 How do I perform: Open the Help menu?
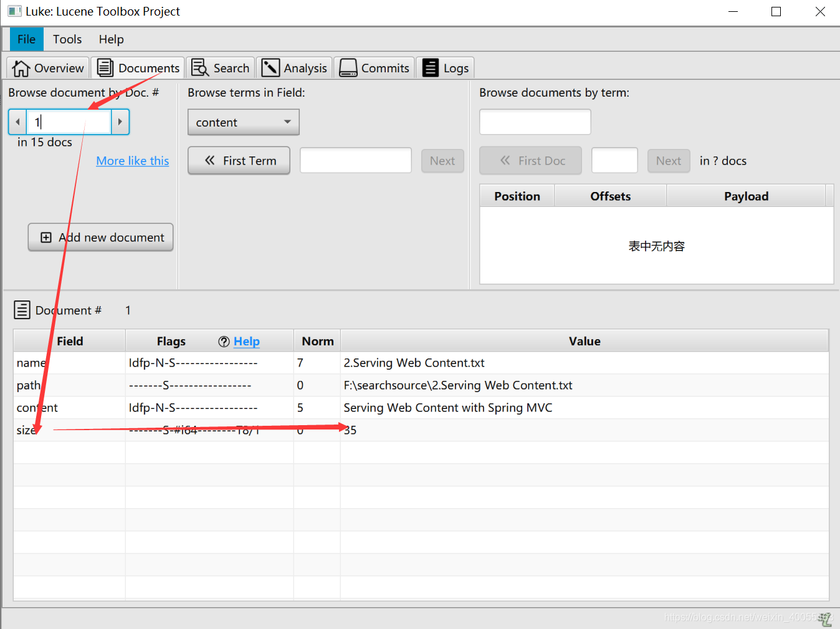pos(111,39)
